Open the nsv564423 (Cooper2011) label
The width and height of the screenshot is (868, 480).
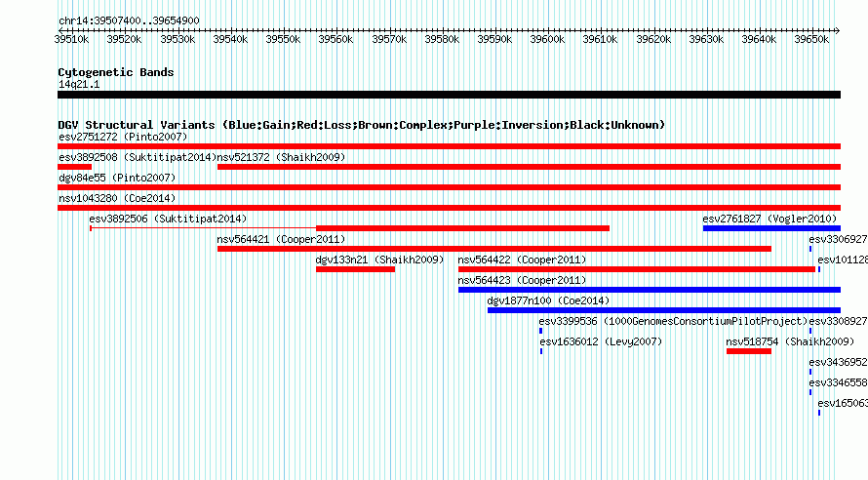click(x=522, y=280)
